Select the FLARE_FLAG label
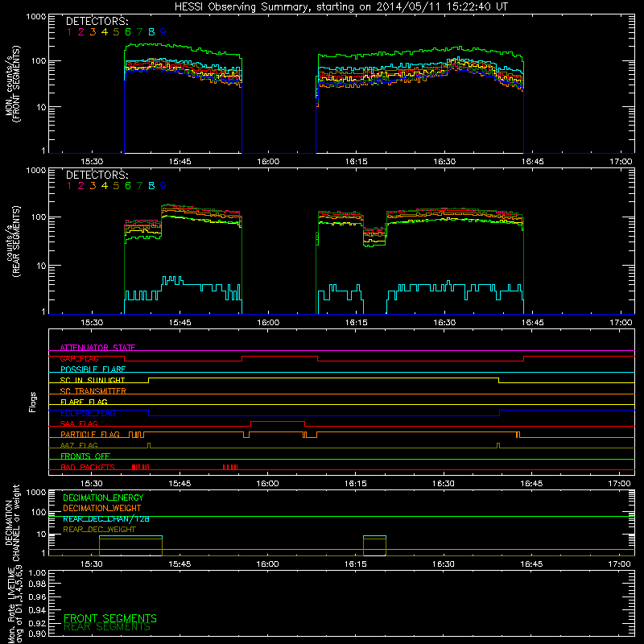Screen dimensions: 644x644 pos(84,402)
